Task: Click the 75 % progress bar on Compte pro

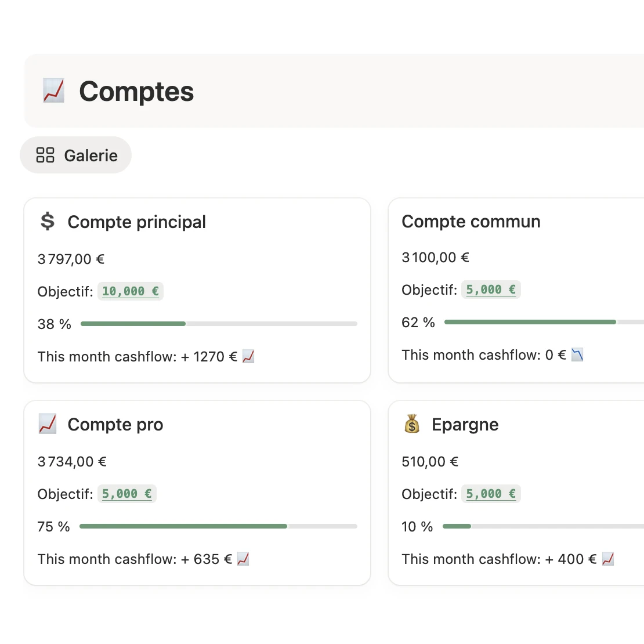Action: coord(218,526)
